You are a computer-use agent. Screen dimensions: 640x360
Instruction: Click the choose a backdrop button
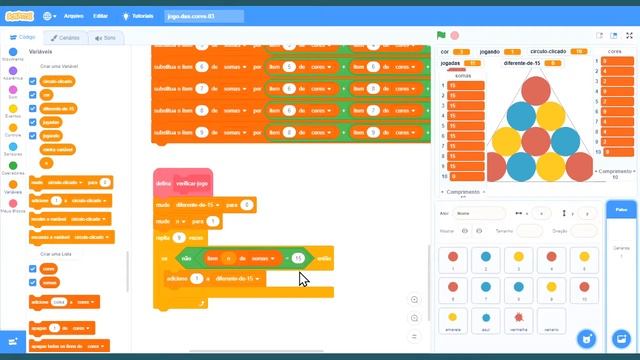pyautogui.click(x=621, y=339)
